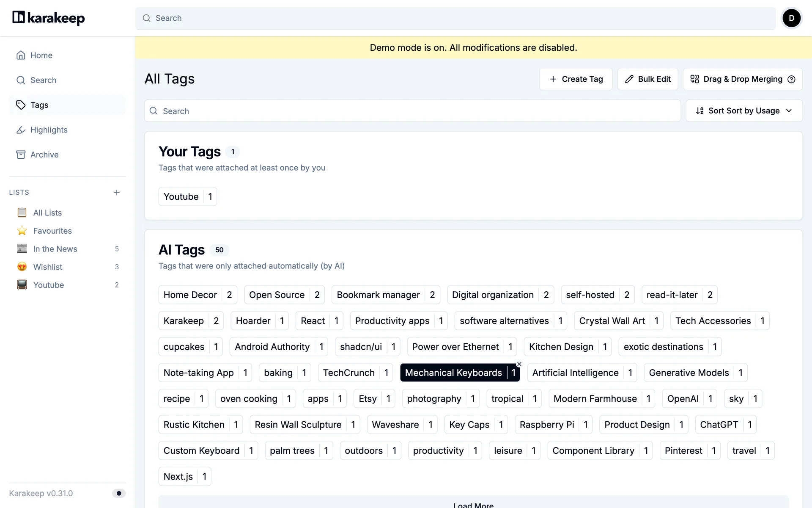This screenshot has height=508, width=812.
Task: Click the Tags icon in the sidebar
Action: [x=21, y=105]
